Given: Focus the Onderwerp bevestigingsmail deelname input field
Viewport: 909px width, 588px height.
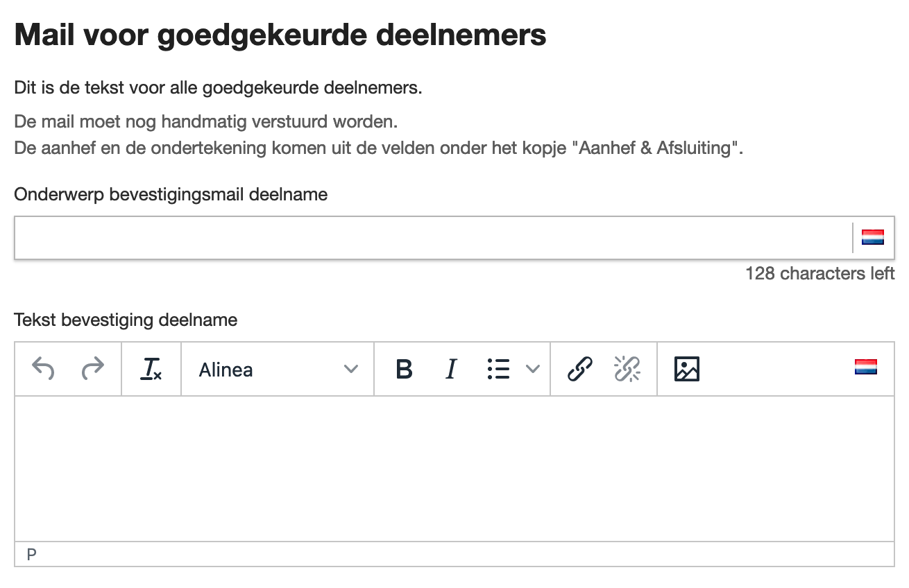Looking at the screenshot, I should click(x=430, y=238).
